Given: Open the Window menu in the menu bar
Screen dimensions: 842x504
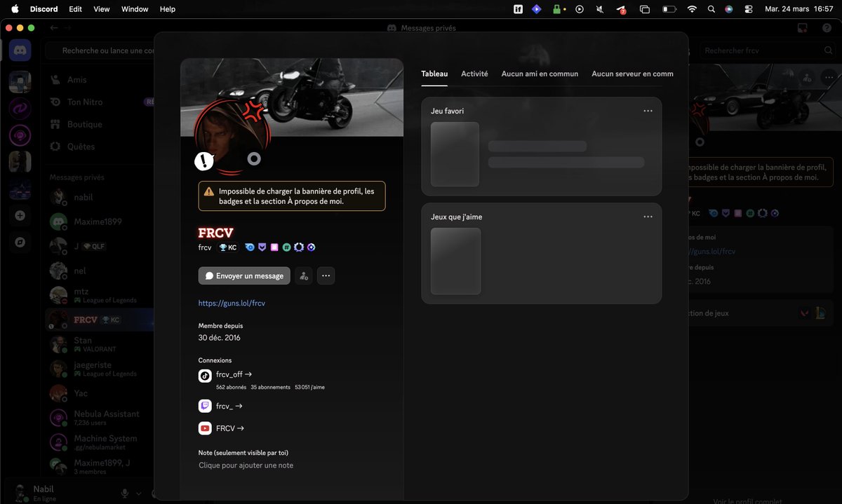Looking at the screenshot, I should point(135,9).
